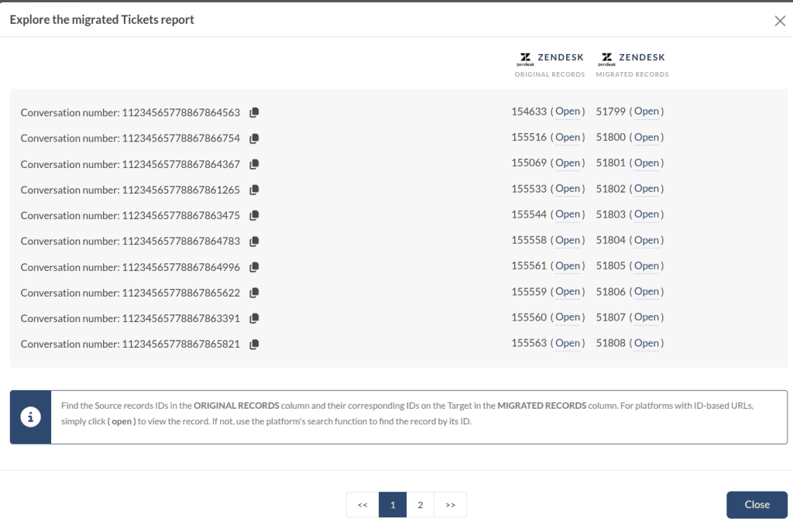Copy conversation number ending in 5821
Screen dimensions: 793x532
click(x=254, y=345)
